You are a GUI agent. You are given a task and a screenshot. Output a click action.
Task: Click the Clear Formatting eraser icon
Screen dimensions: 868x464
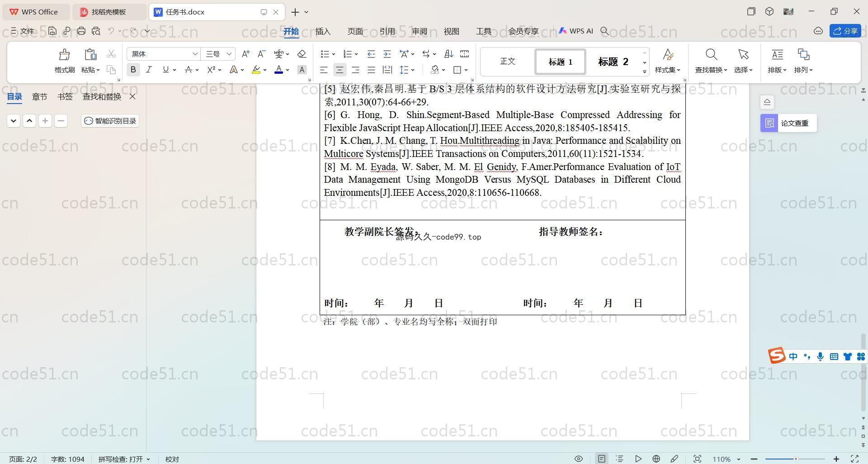tap(302, 54)
